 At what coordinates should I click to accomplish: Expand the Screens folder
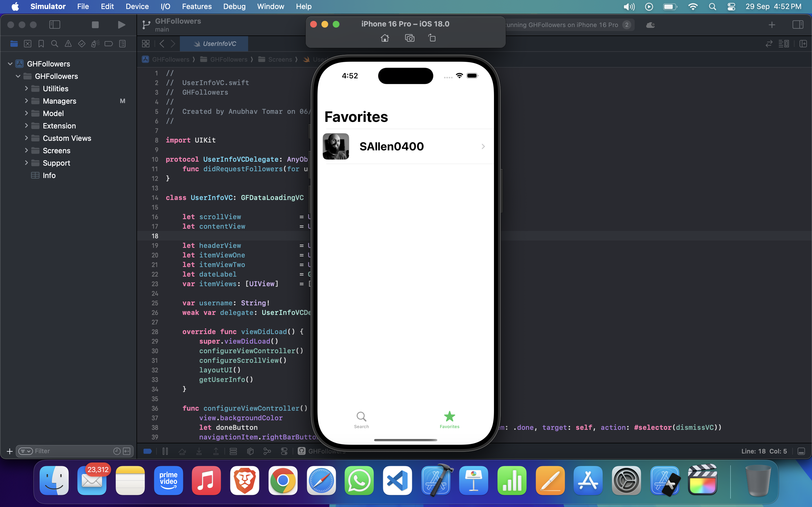click(27, 151)
